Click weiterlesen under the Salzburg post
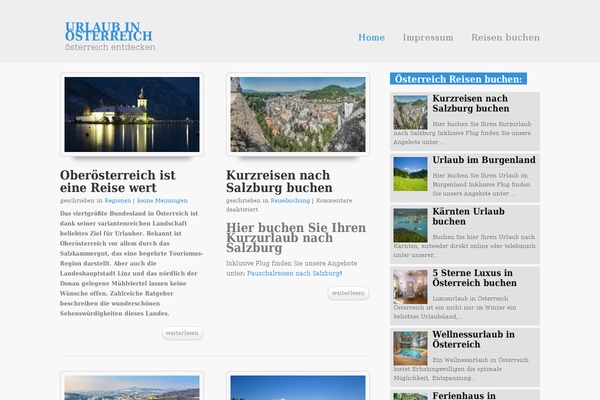Viewport: 600px width, 400px height. [x=348, y=293]
